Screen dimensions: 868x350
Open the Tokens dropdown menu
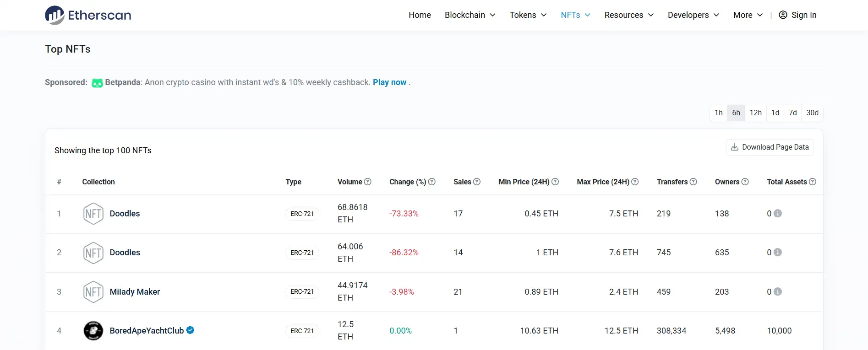528,15
